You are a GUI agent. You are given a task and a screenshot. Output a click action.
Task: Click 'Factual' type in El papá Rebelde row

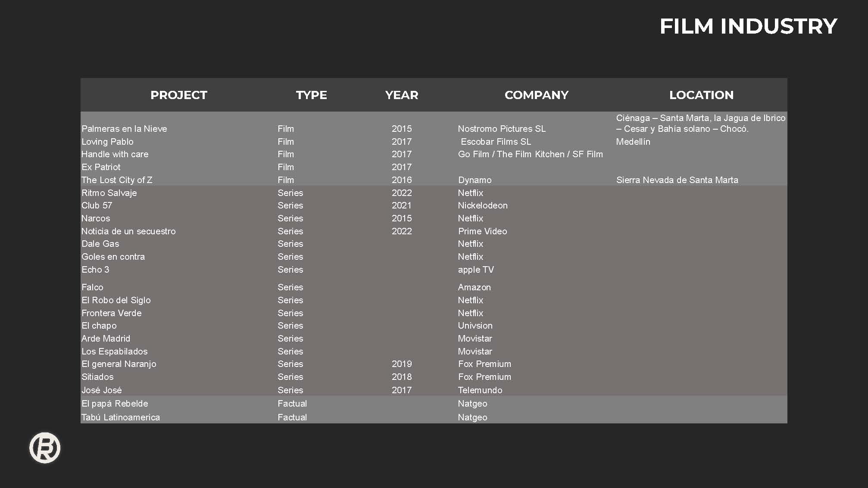[x=292, y=404]
